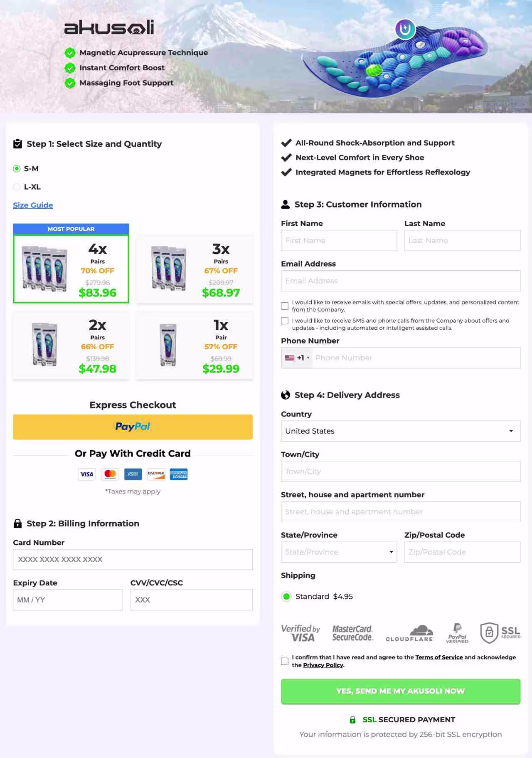Click the Amex card icon

click(133, 474)
